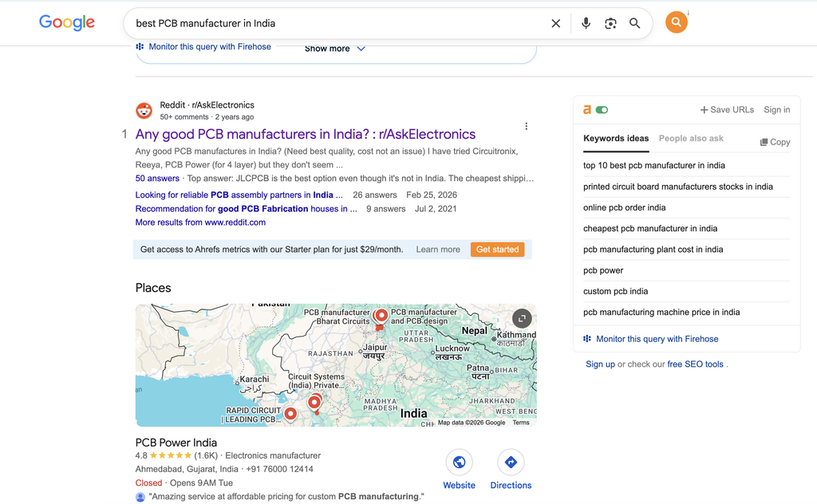Image resolution: width=817 pixels, height=504 pixels.
Task: Click RAPID CIRCUIT map pin
Action: pos(290,414)
